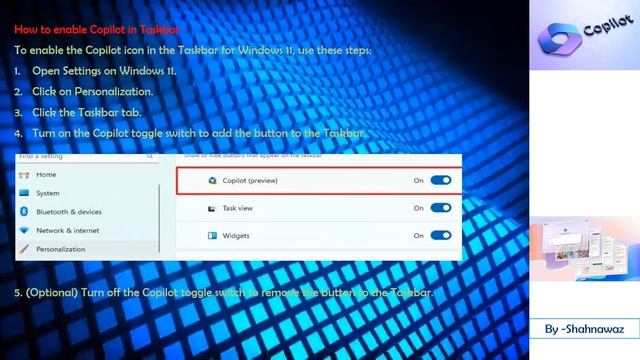Click the Task view icon
The height and width of the screenshot is (360, 640).
212,209
